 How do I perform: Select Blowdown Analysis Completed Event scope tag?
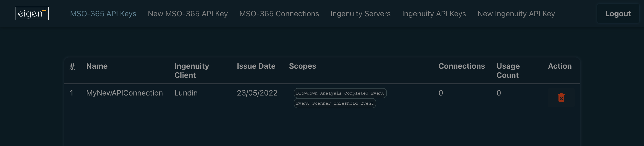[x=340, y=93]
